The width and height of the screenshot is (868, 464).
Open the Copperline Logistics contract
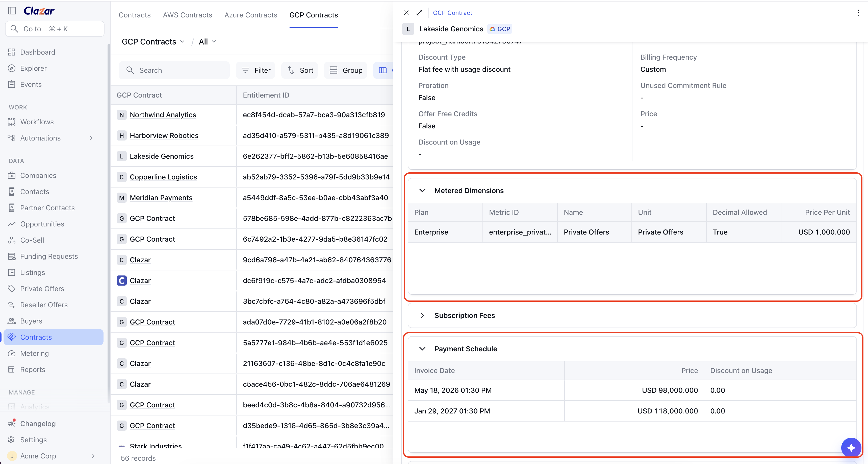coord(163,177)
